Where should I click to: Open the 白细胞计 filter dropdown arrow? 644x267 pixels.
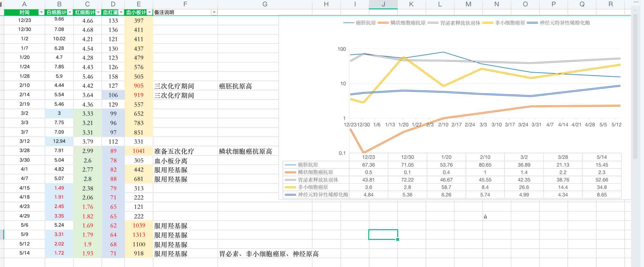(70, 12)
